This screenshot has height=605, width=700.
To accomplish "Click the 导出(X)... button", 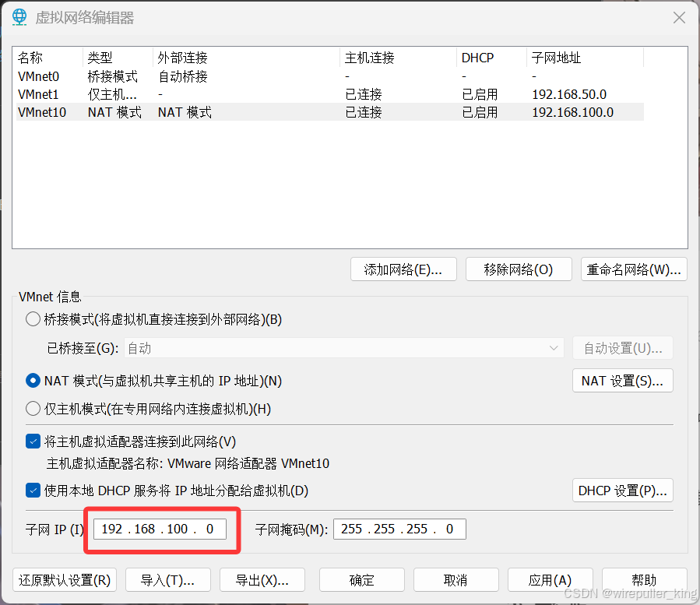I will pos(262,580).
